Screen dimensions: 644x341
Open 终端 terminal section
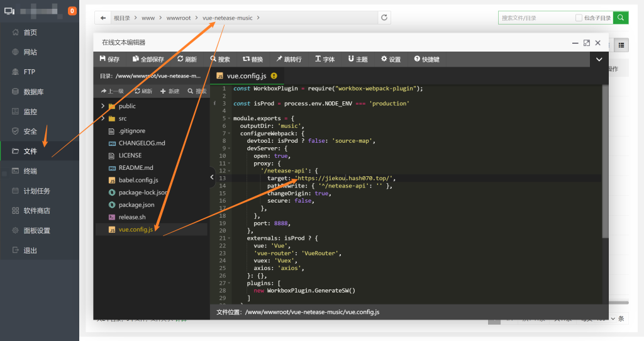pyautogui.click(x=30, y=171)
